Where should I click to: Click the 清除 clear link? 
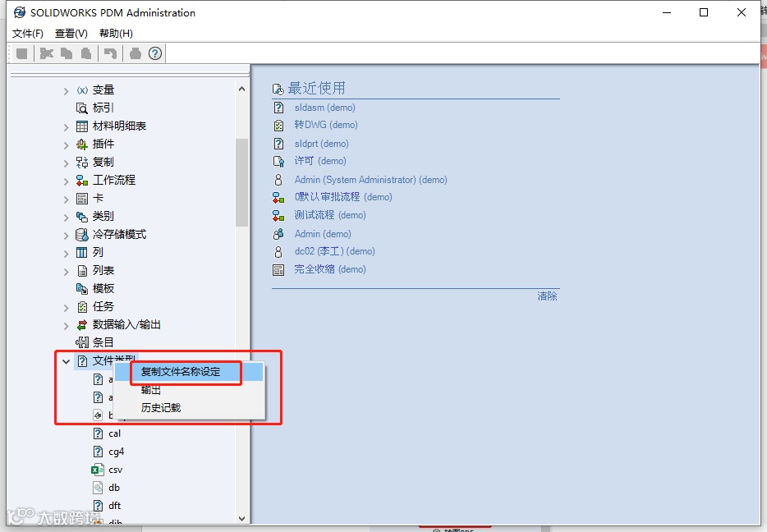(x=547, y=296)
